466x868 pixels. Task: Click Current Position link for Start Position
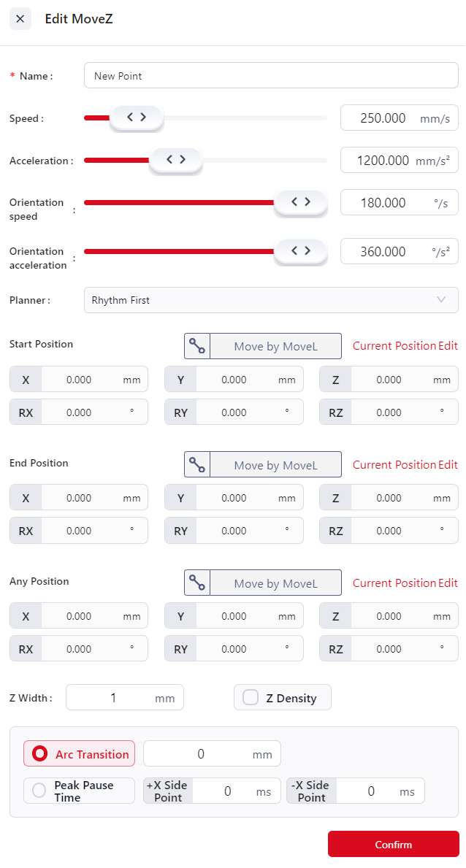(x=394, y=346)
